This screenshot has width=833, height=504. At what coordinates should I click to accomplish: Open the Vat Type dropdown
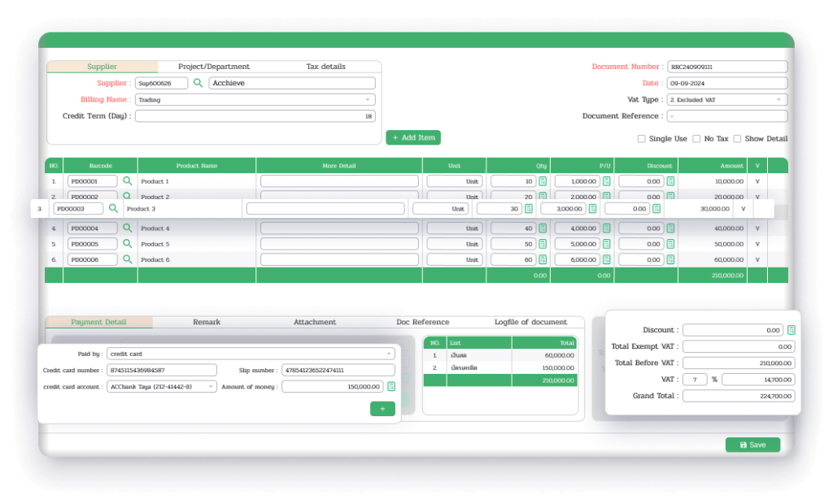(726, 100)
